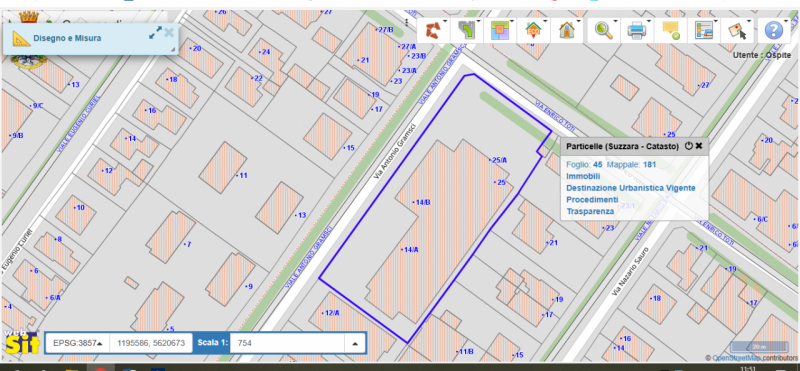
Task: Open the magnifier map search tool
Action: (x=604, y=31)
